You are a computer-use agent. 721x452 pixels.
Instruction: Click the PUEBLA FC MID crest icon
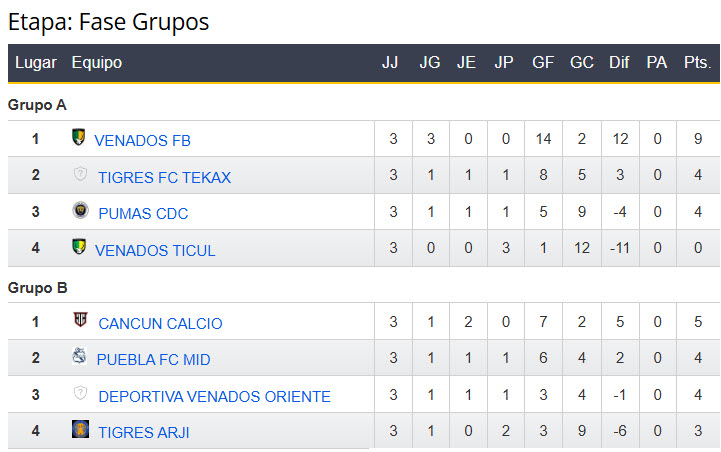click(x=80, y=356)
